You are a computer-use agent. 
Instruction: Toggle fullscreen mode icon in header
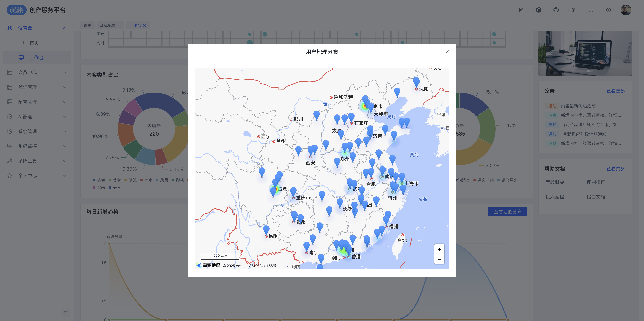[591, 10]
